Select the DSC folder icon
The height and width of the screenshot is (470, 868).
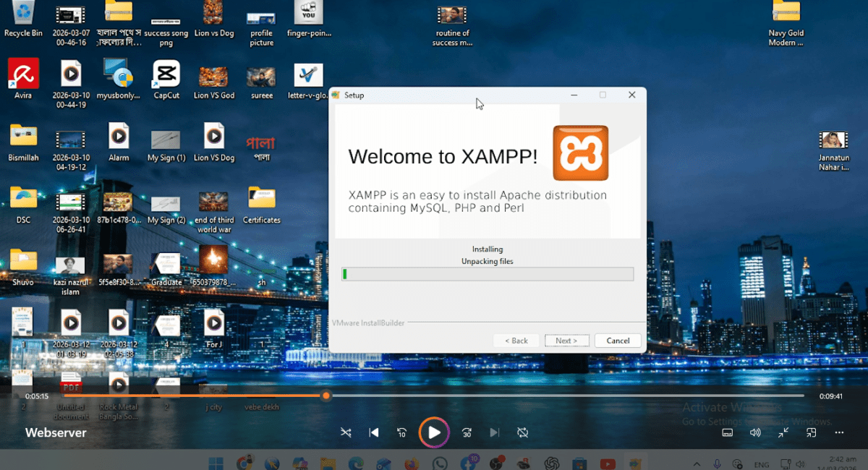click(23, 204)
